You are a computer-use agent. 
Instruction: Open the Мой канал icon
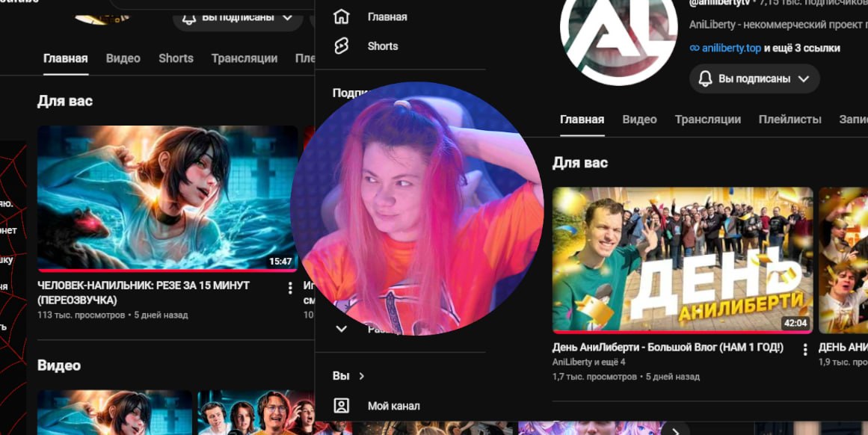342,406
